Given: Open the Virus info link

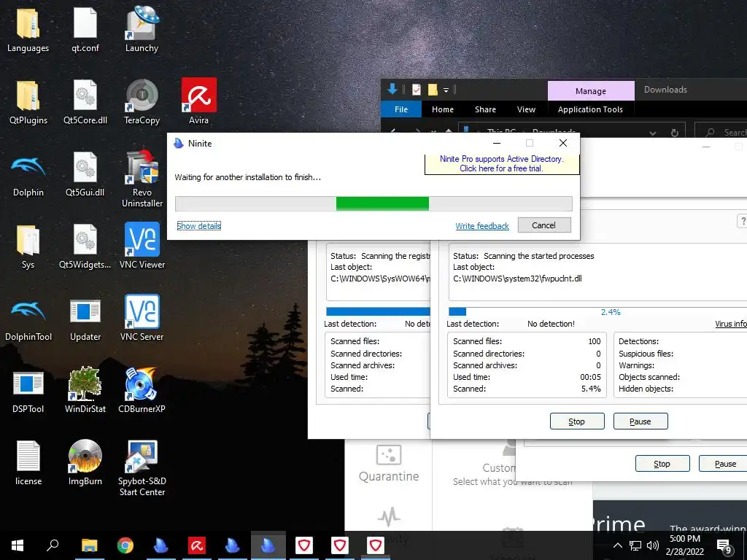Looking at the screenshot, I should pos(731,324).
